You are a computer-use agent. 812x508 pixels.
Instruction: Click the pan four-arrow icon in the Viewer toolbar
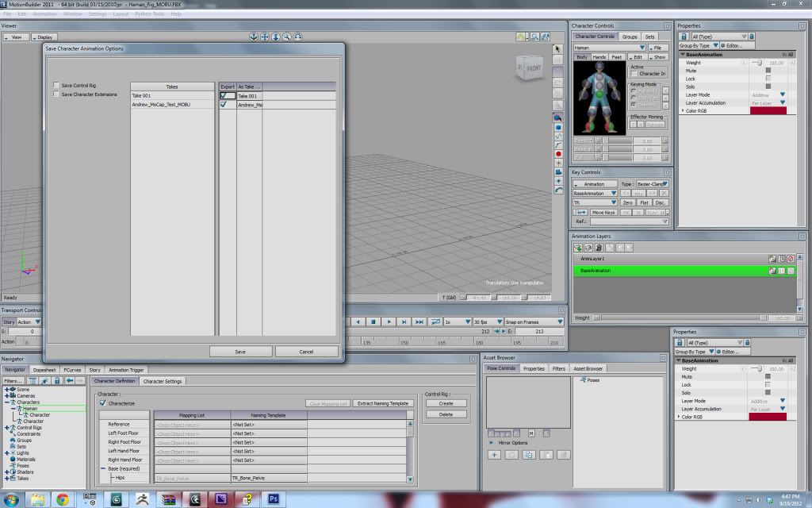pyautogui.click(x=265, y=37)
